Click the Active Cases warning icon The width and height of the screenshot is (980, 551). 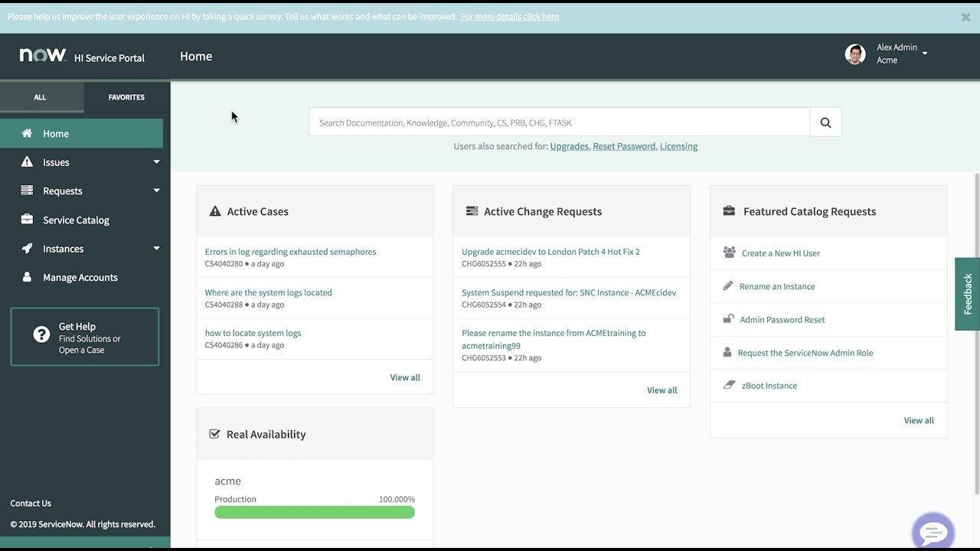215,211
